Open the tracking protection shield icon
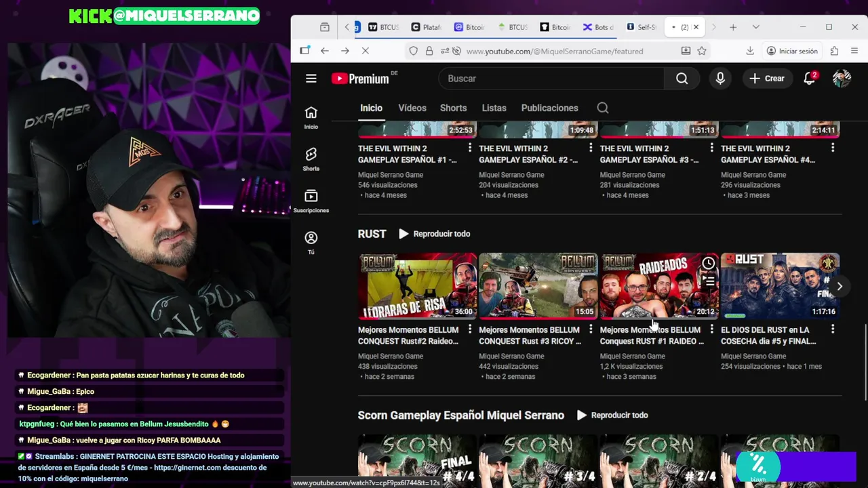The height and width of the screenshot is (488, 868). coord(414,51)
